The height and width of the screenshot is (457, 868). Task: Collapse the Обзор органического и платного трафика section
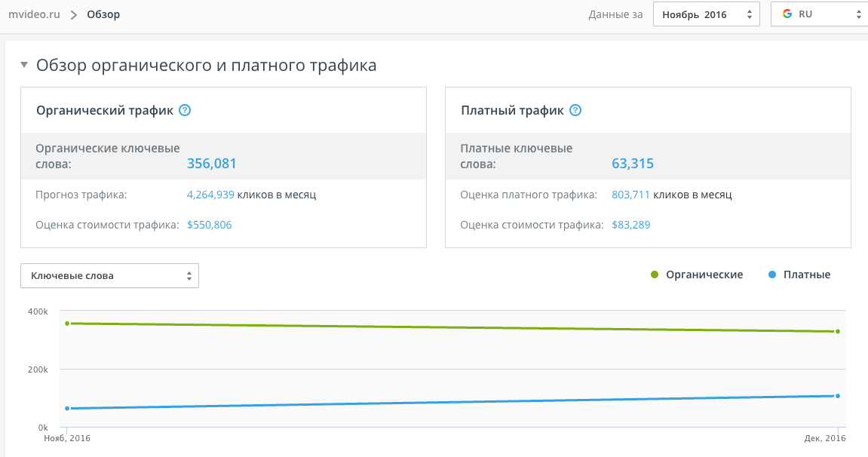pyautogui.click(x=25, y=66)
